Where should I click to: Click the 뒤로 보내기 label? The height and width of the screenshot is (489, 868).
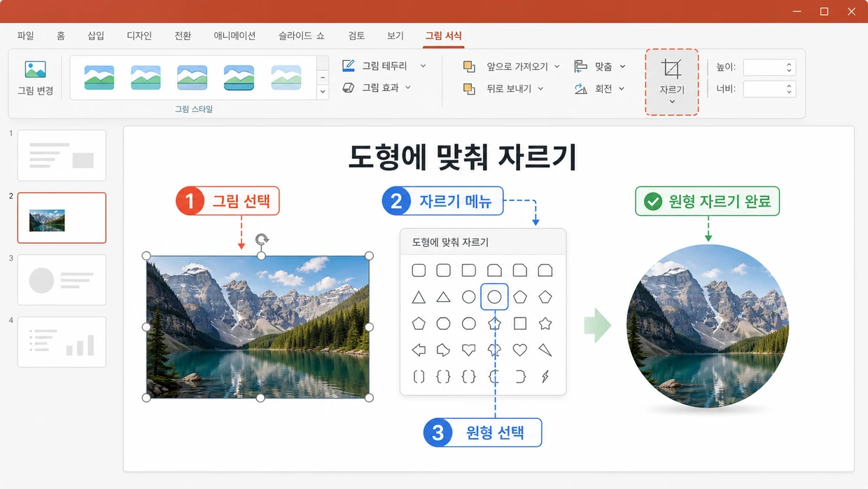(509, 89)
